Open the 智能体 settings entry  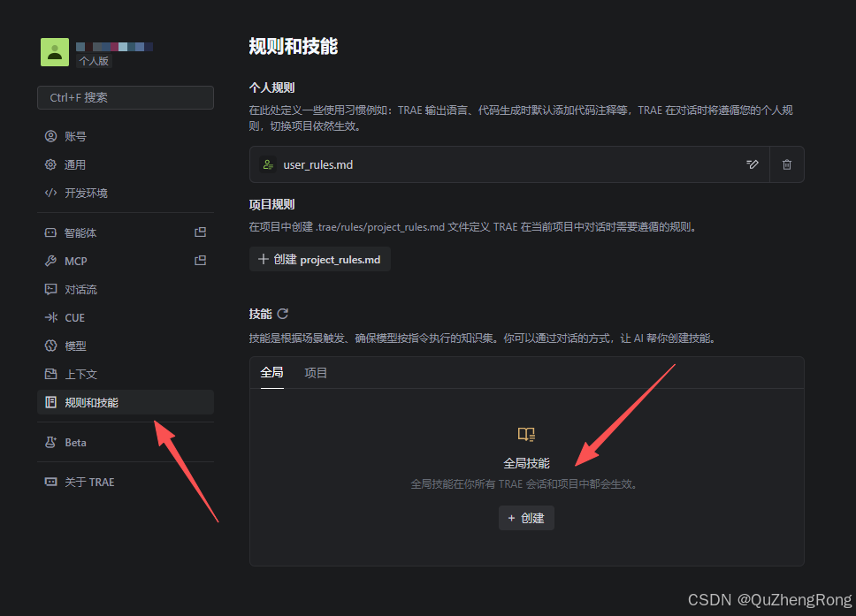point(126,233)
